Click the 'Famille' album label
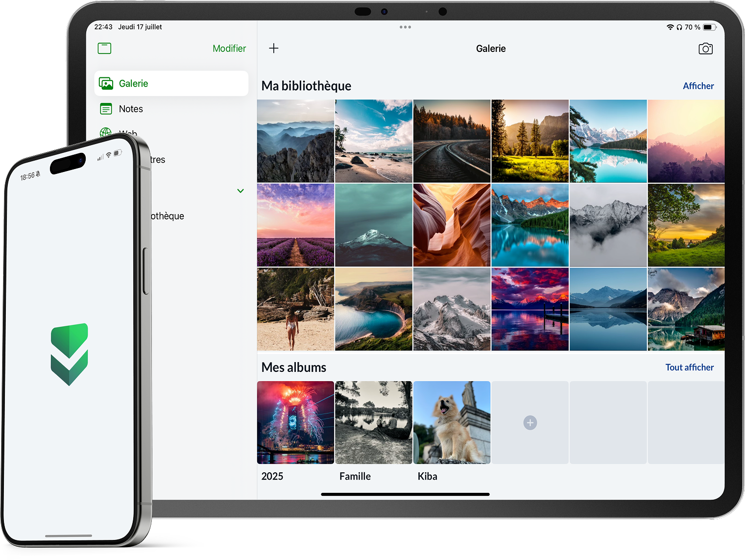 coord(355,476)
